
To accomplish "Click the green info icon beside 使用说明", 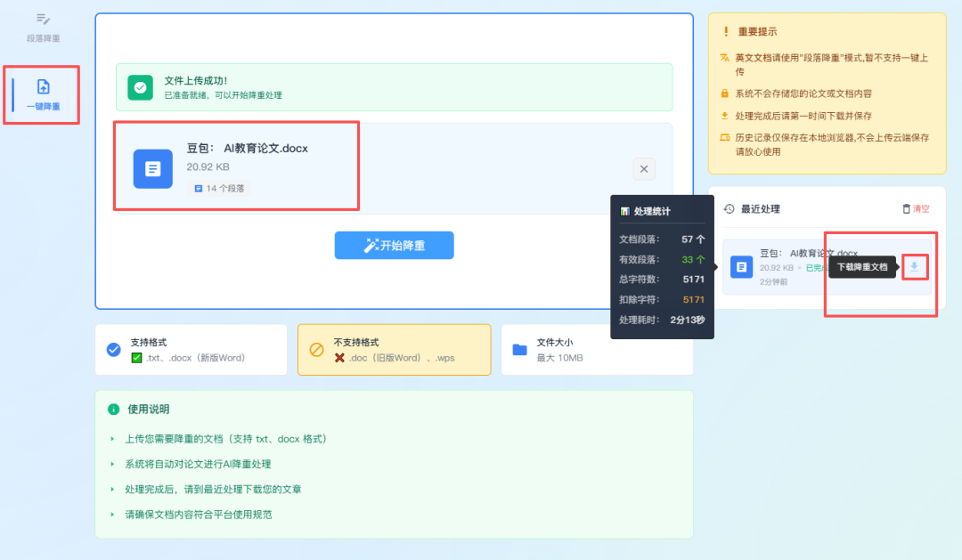I will point(113,410).
